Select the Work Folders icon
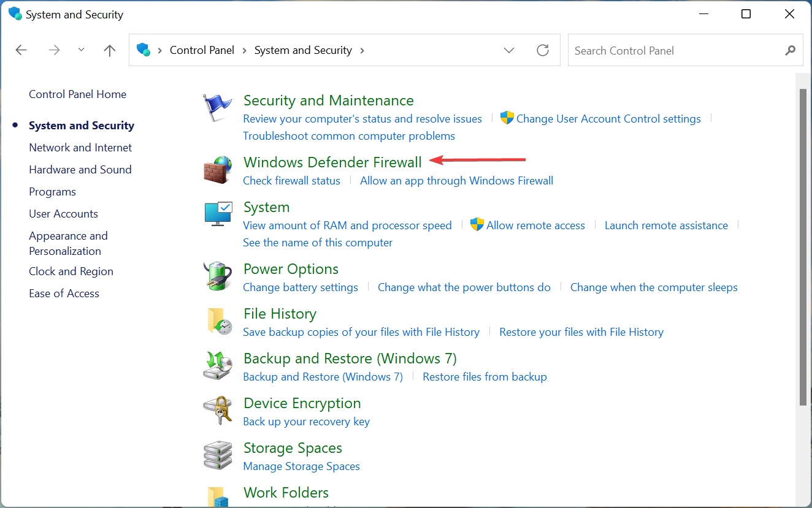The width and height of the screenshot is (812, 508). pos(218,498)
